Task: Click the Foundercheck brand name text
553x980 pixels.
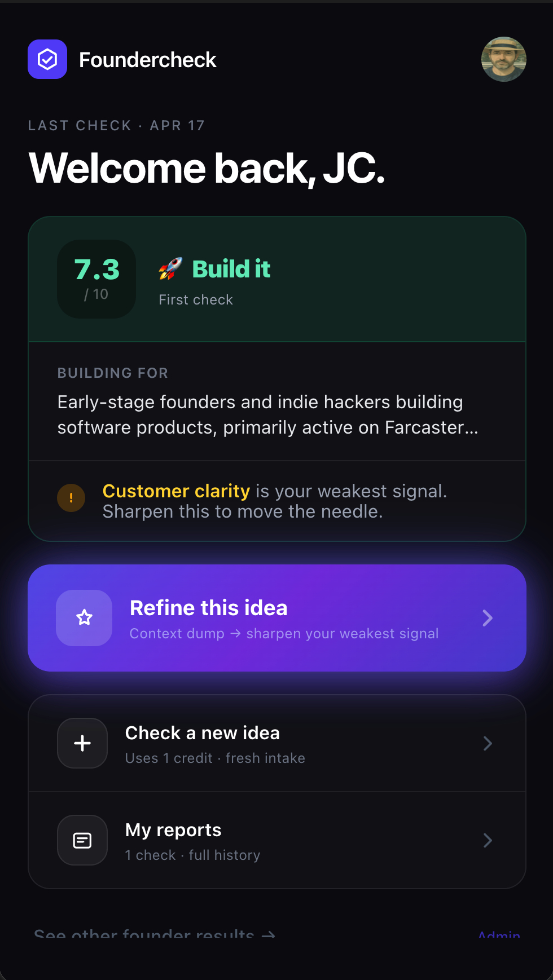Action: point(147,60)
